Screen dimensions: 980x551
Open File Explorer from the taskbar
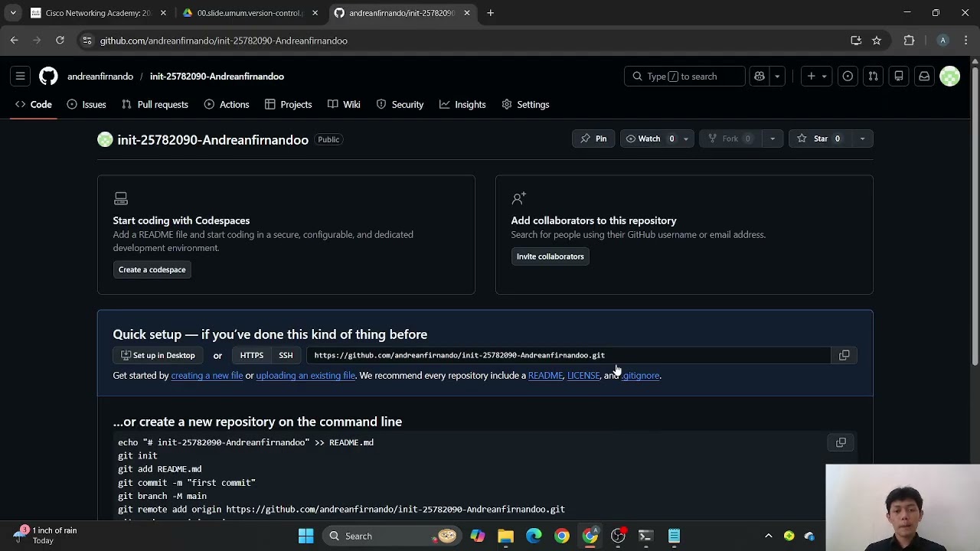coord(505,536)
